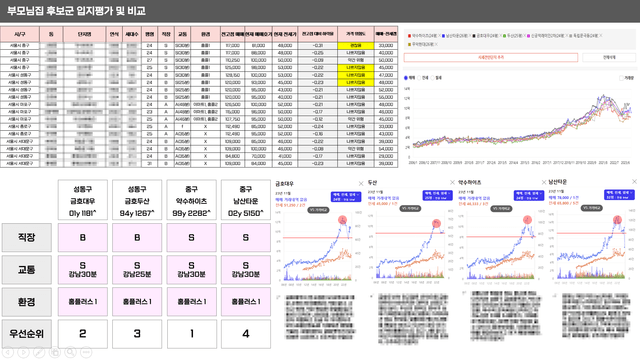Click the 전체삭제 button
The height and width of the screenshot is (360, 640).
click(609, 58)
